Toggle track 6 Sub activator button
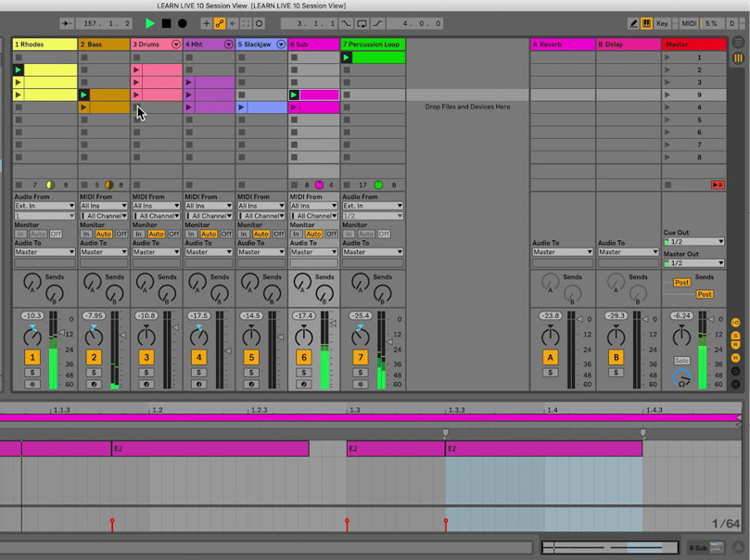The width and height of the screenshot is (750, 560). click(304, 357)
